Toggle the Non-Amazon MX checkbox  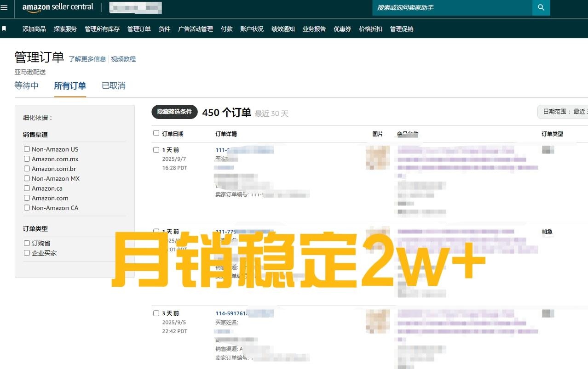(x=27, y=178)
